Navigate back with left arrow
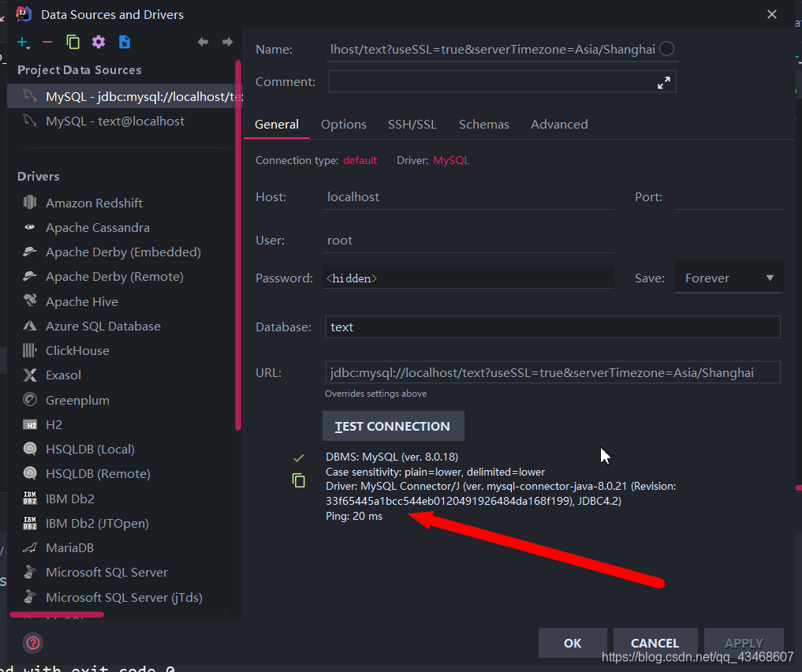The height and width of the screenshot is (672, 802). (203, 42)
